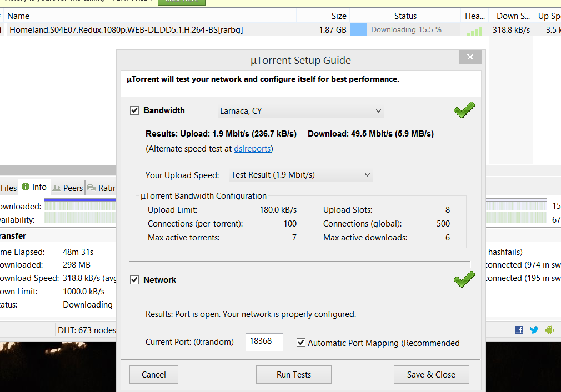This screenshot has width=561, height=392.
Task: Click the Run Tests button
Action: 294,374
